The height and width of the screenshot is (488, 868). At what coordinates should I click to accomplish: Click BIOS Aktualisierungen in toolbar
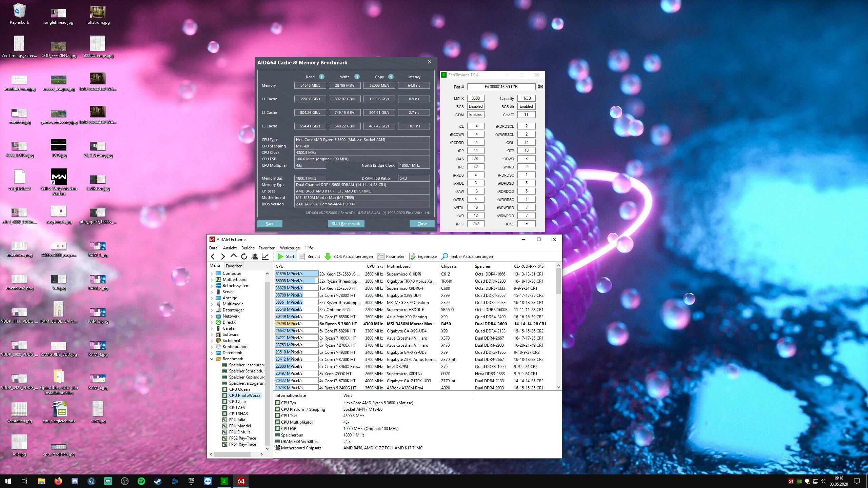[x=349, y=257]
